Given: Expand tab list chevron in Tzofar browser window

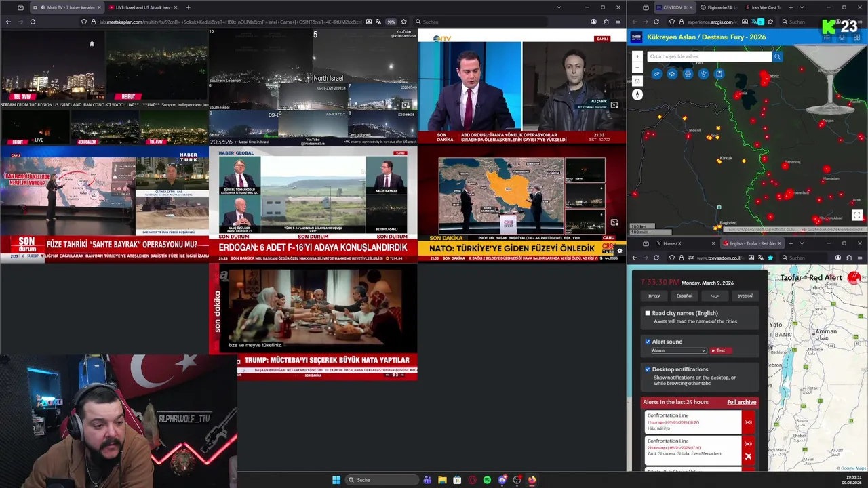Looking at the screenshot, I should pos(802,243).
